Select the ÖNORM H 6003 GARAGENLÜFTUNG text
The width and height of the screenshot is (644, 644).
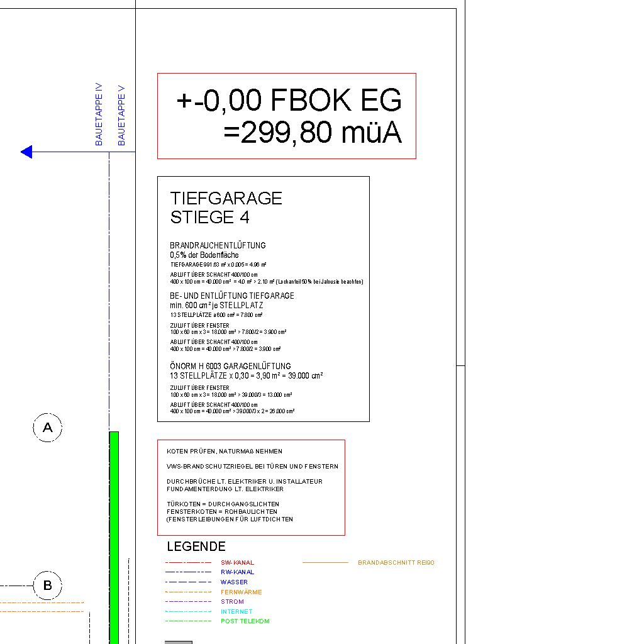click(x=230, y=366)
